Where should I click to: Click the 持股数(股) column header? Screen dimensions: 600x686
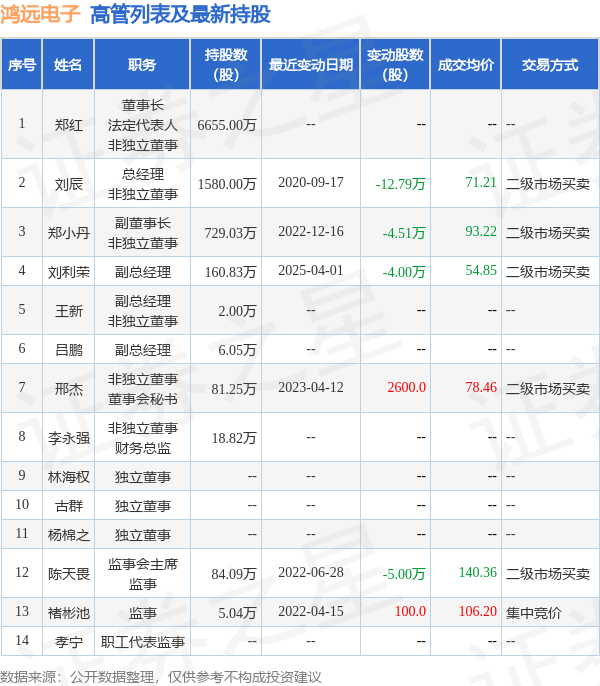pos(226,65)
